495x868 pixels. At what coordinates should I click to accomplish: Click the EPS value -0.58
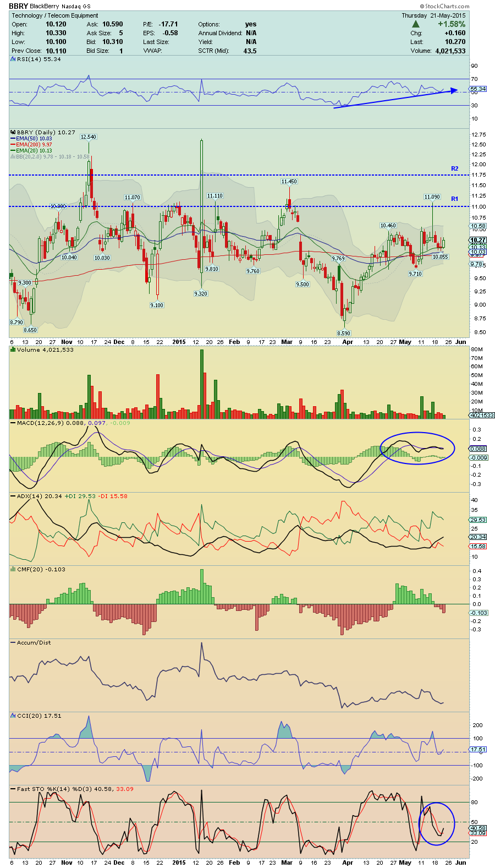pos(170,33)
